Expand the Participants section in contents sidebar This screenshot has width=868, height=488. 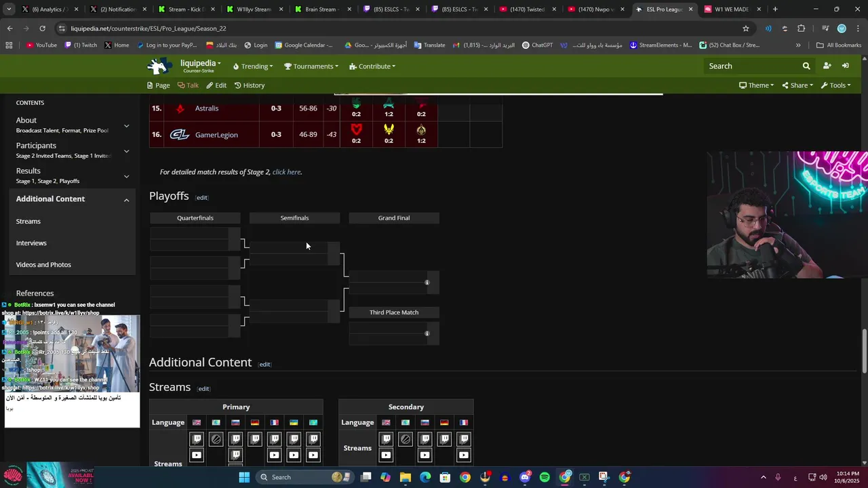click(x=126, y=151)
